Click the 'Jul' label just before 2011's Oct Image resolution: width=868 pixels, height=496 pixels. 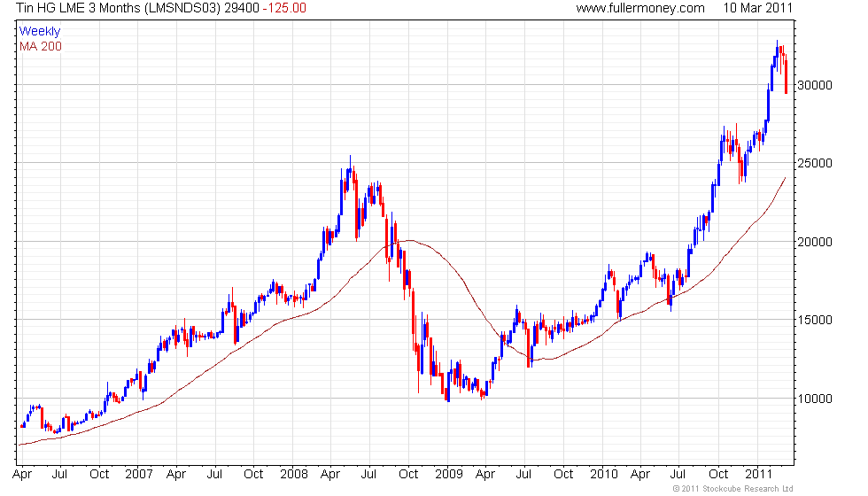[x=678, y=475]
